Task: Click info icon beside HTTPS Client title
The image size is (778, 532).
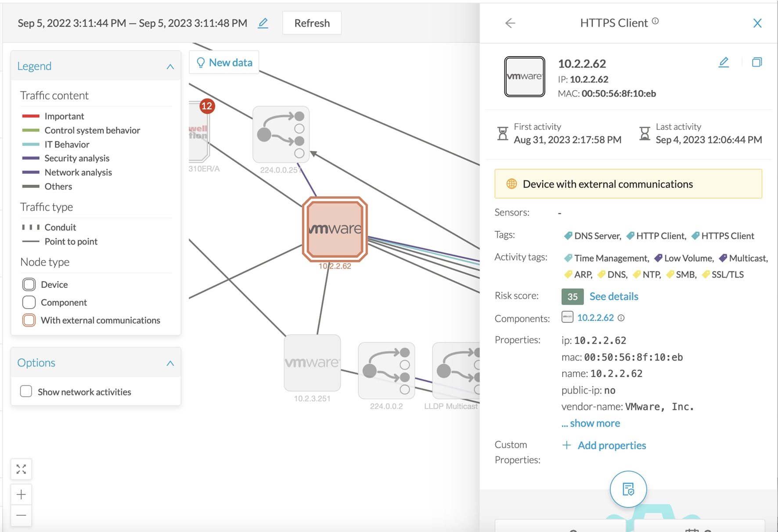Action: coord(655,21)
